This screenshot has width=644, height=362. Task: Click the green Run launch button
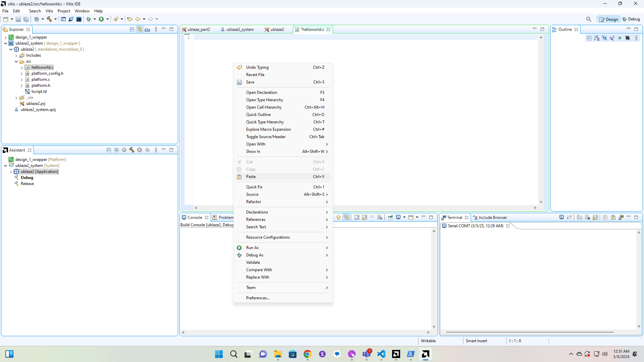point(101,19)
